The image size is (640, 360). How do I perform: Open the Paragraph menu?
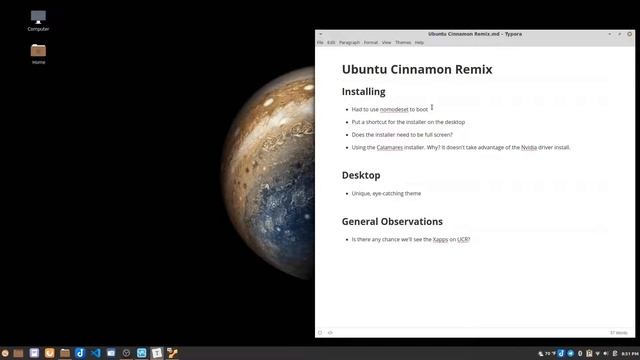pyautogui.click(x=349, y=42)
